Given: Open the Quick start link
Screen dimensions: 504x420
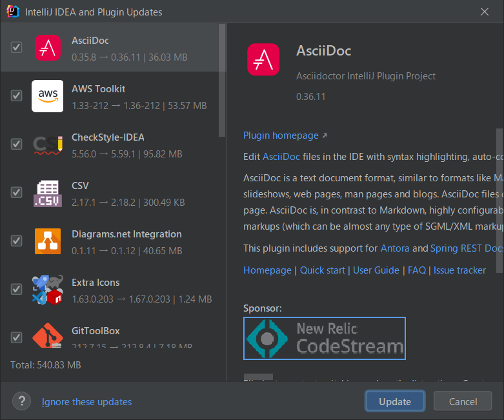Looking at the screenshot, I should (x=323, y=270).
